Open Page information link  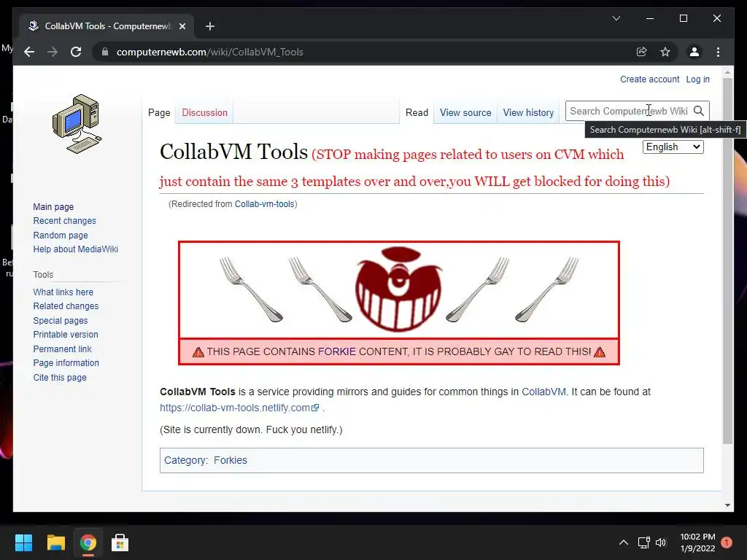(x=66, y=363)
